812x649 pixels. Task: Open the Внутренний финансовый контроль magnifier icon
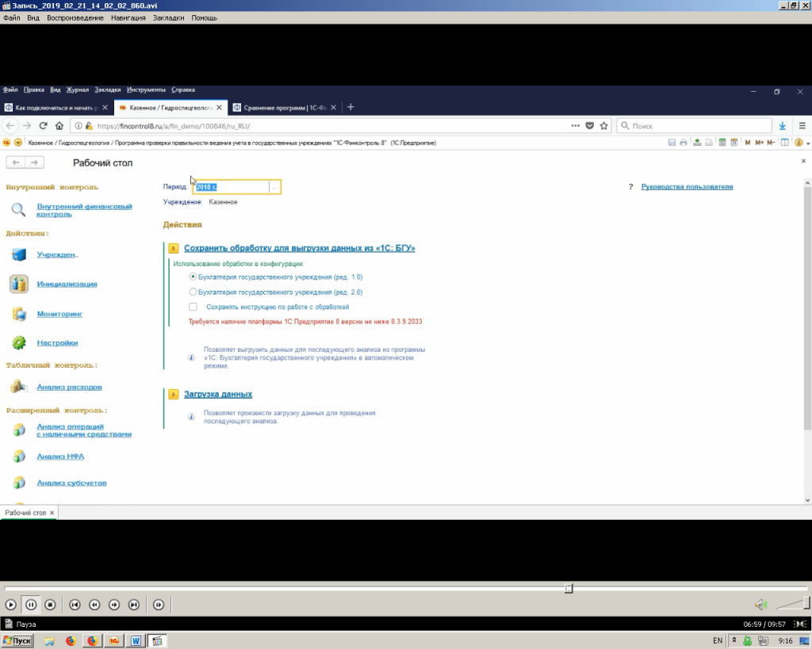(x=19, y=210)
